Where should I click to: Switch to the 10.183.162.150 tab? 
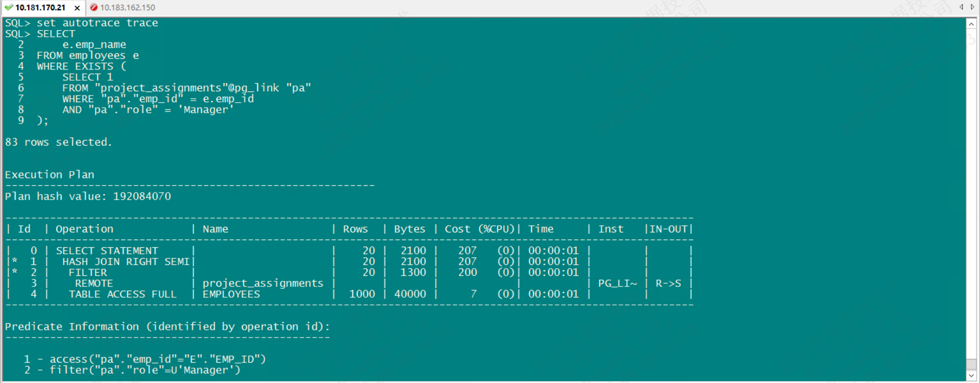127,8
